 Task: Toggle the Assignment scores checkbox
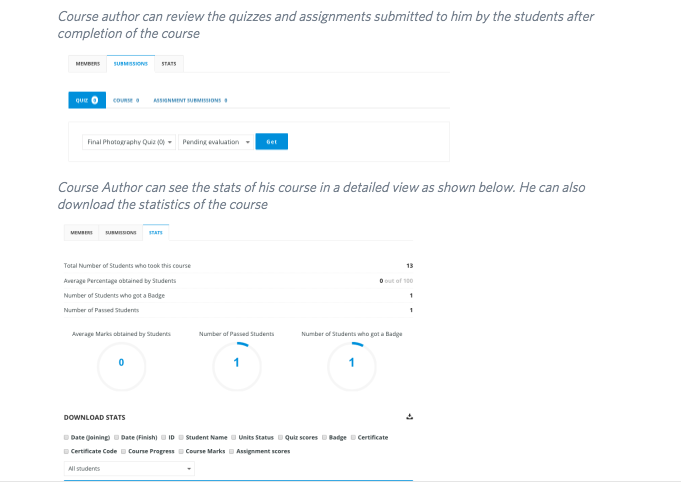coord(231,451)
